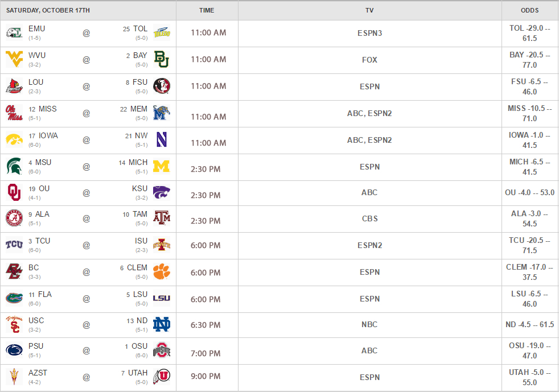Click the Clemson tiger paw logo
The height and width of the screenshot is (392, 559).
[x=162, y=271]
